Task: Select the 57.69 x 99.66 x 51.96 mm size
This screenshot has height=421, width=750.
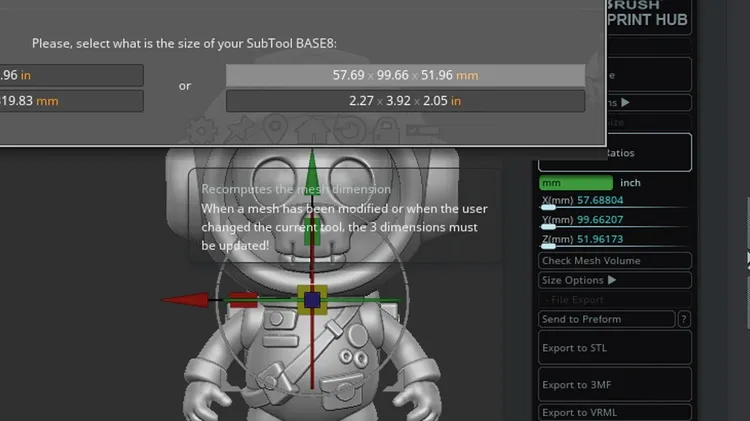Action: coord(405,75)
